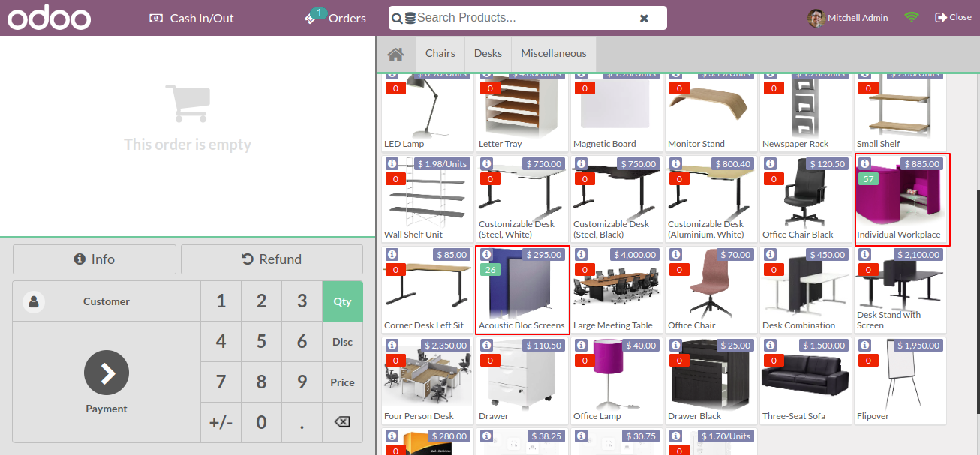Add Customizable Desk (Steel, White) to order

523,199
